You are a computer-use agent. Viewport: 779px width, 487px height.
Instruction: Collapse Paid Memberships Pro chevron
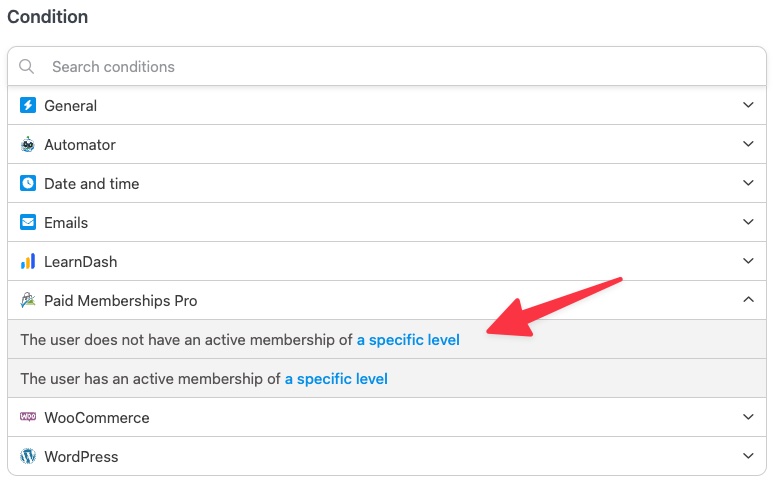coord(748,300)
